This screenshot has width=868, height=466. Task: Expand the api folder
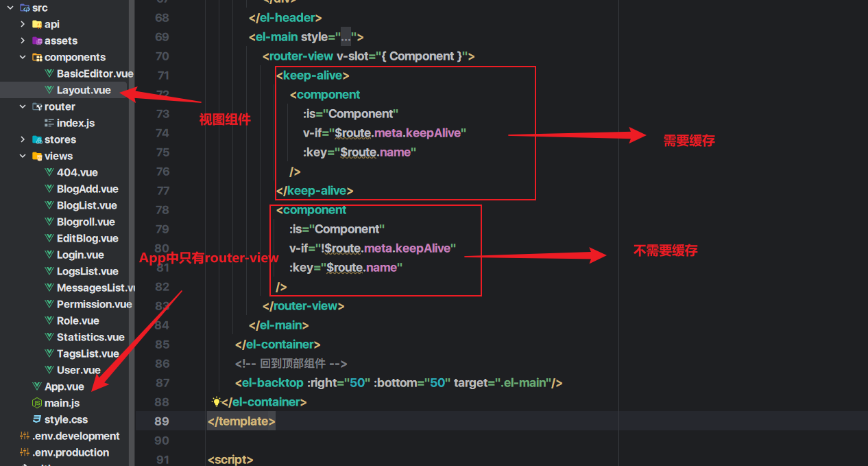tap(23, 24)
